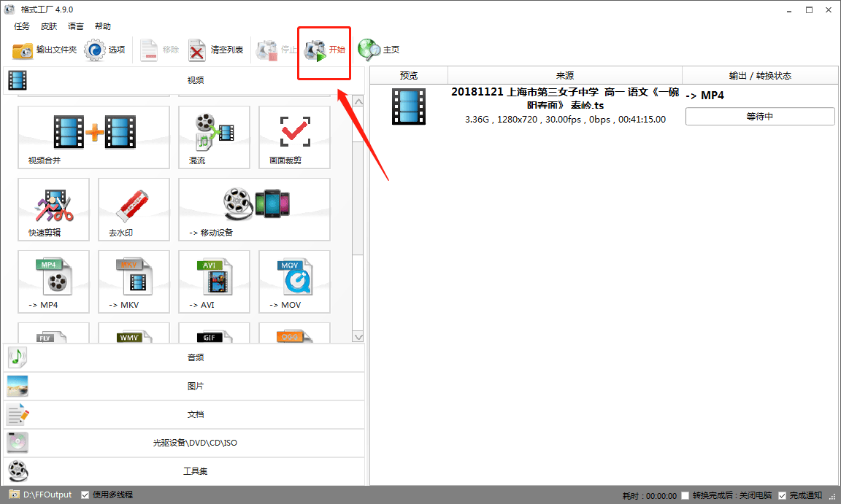Toggle 完成通知 checkbox
The image size is (841, 504).
[x=782, y=495]
